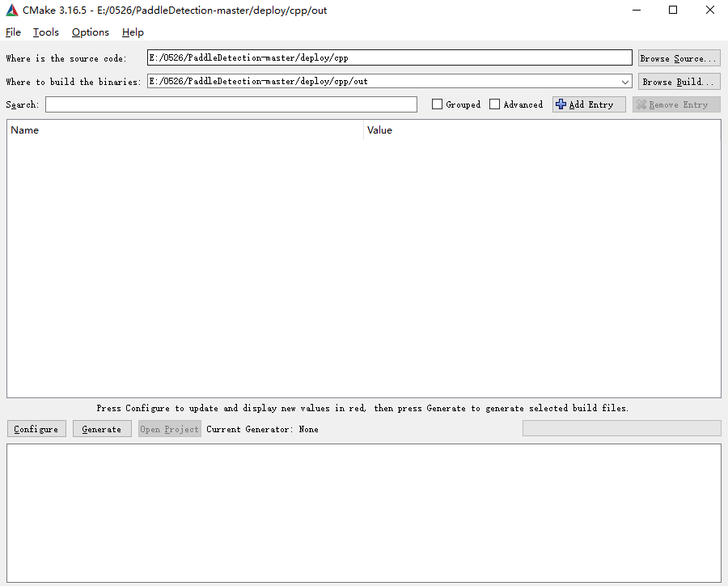Click inside the output log pane
The height and width of the screenshot is (586, 728).
(x=364, y=513)
